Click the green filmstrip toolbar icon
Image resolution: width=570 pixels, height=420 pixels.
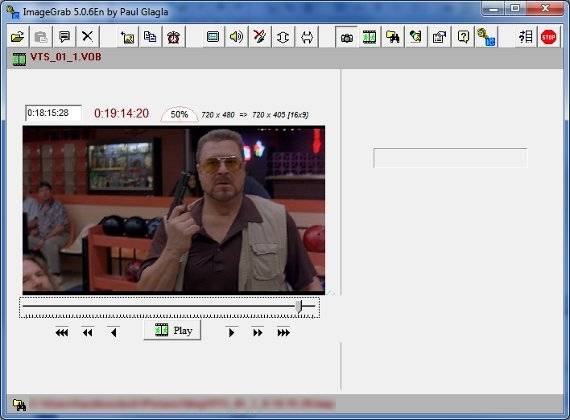tap(369, 37)
